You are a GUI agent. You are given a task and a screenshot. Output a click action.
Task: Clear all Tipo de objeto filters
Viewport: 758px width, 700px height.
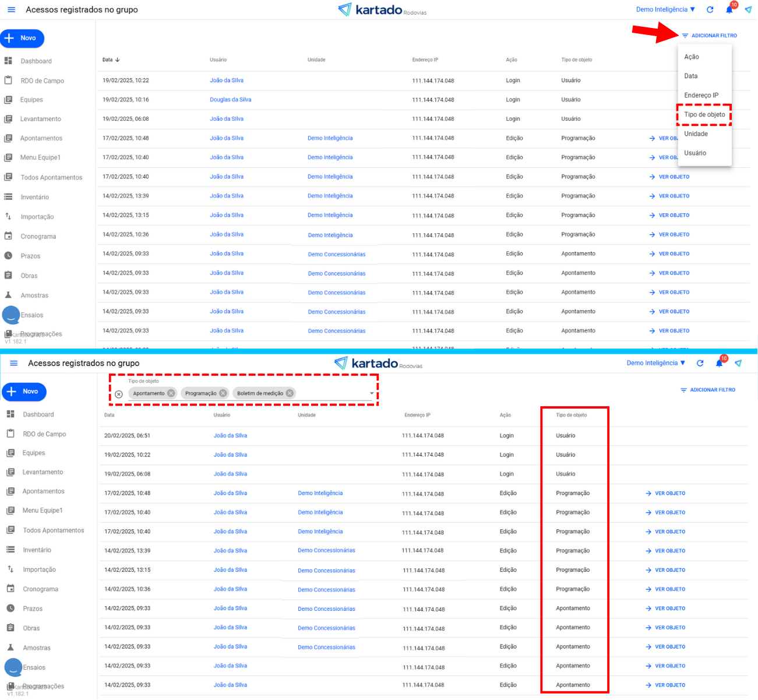click(119, 394)
